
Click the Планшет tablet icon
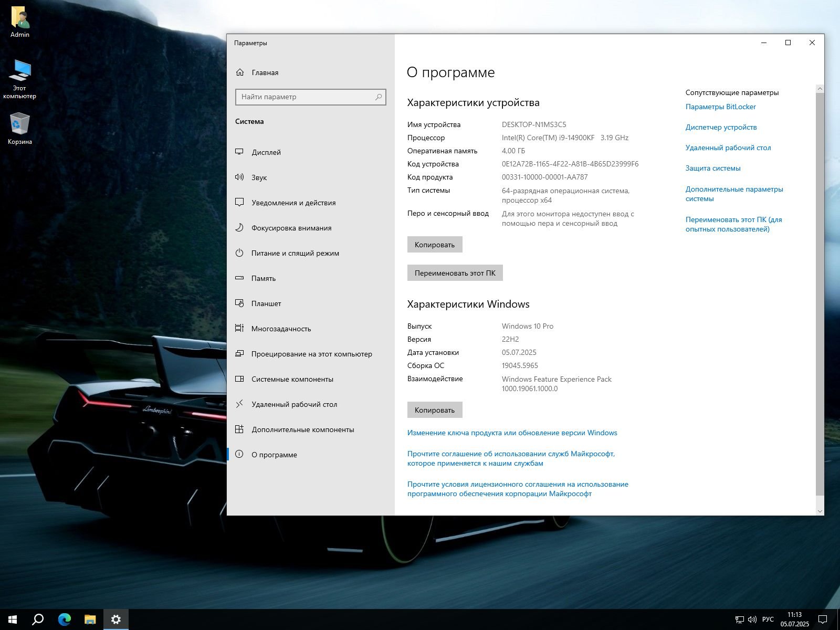tap(239, 303)
